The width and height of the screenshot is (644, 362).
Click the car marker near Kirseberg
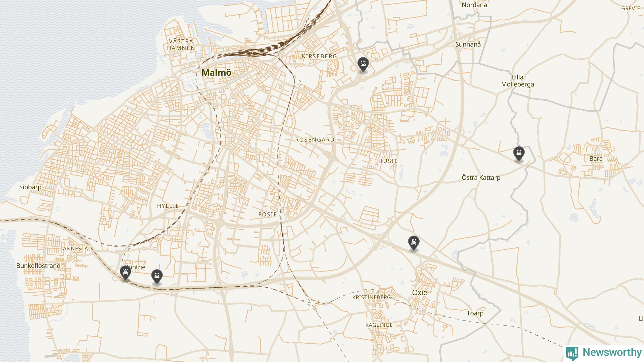coord(363,64)
